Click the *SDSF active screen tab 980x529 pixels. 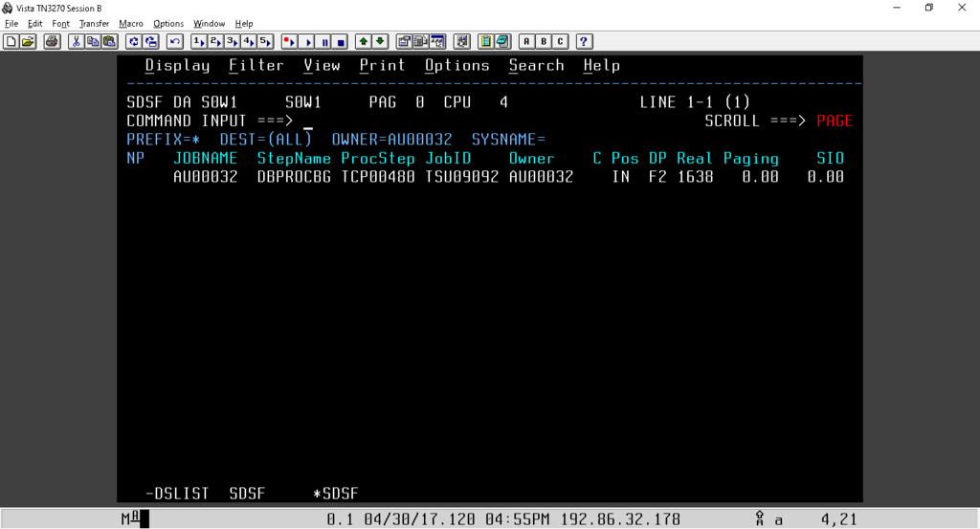point(336,494)
